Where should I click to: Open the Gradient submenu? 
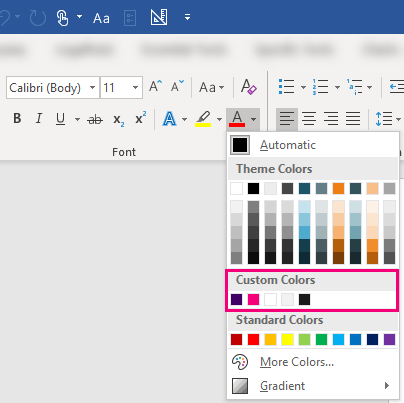click(313, 386)
